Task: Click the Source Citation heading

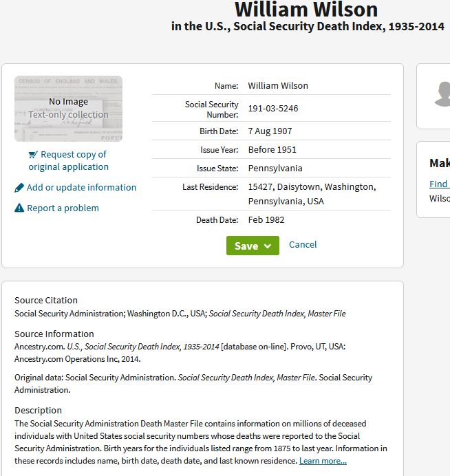Action: point(46,300)
